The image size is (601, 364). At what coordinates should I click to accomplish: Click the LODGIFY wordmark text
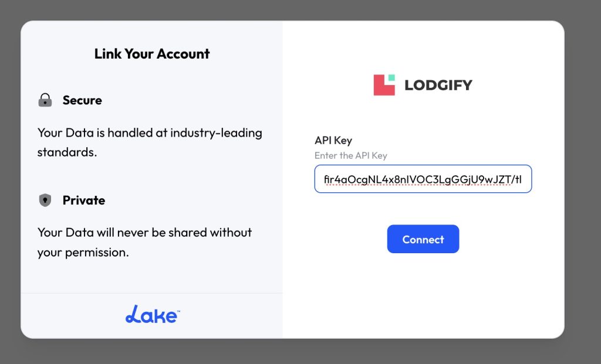click(438, 86)
